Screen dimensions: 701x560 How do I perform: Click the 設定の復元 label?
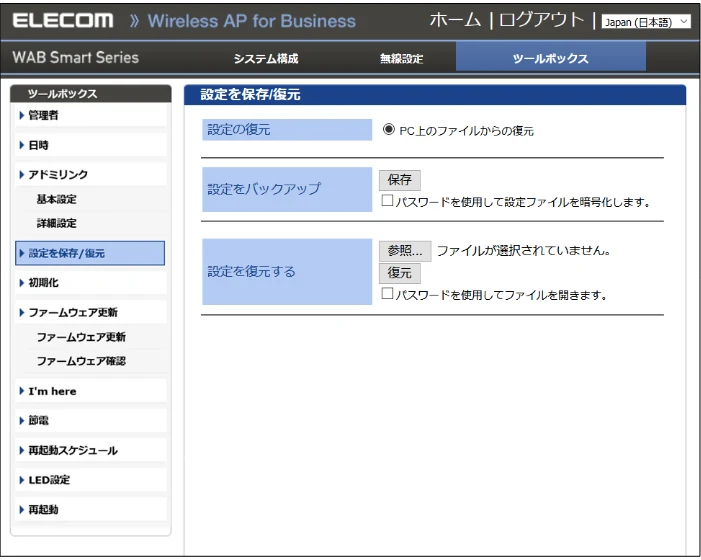[239, 130]
